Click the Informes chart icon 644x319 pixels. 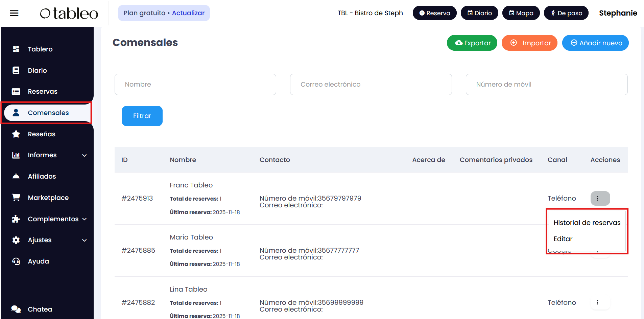pyautogui.click(x=16, y=155)
